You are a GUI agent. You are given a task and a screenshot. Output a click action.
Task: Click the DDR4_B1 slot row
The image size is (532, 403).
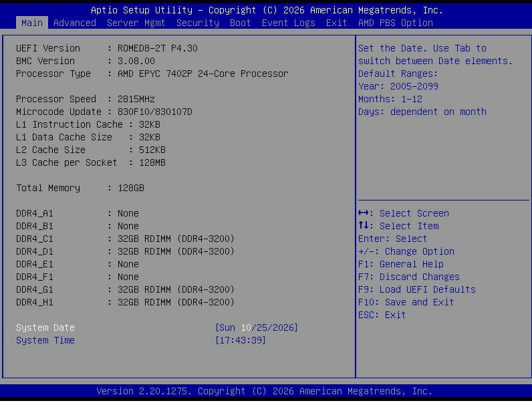[78, 226]
